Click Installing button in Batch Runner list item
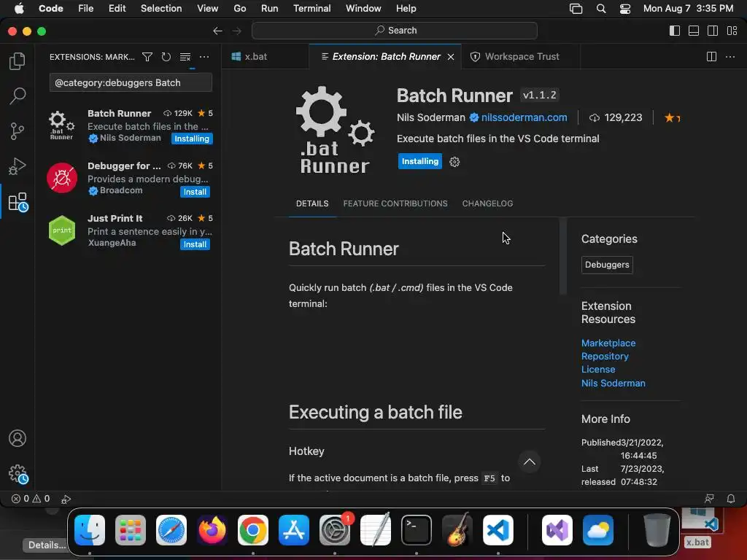 pyautogui.click(x=192, y=139)
